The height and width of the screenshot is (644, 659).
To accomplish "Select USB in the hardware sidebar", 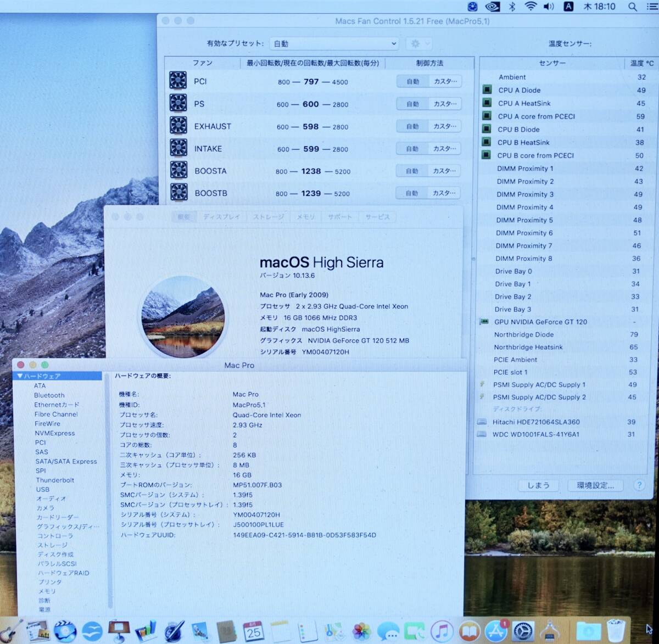I will [x=43, y=489].
